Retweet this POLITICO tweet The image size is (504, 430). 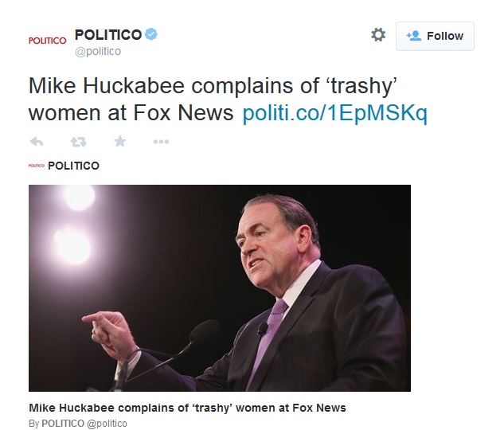click(79, 142)
